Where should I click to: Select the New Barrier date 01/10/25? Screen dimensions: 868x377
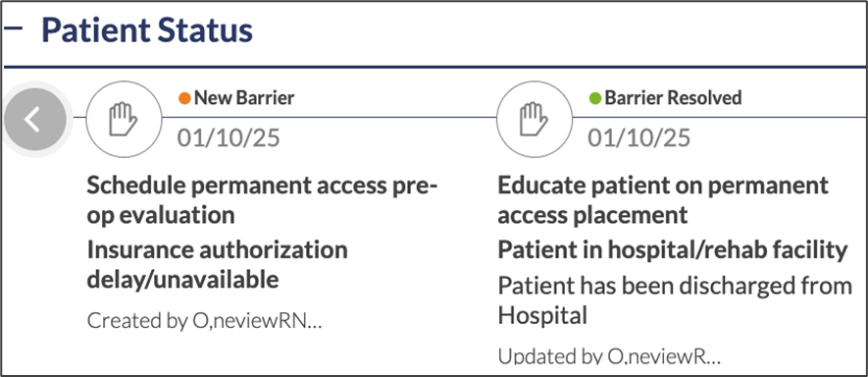tap(229, 138)
